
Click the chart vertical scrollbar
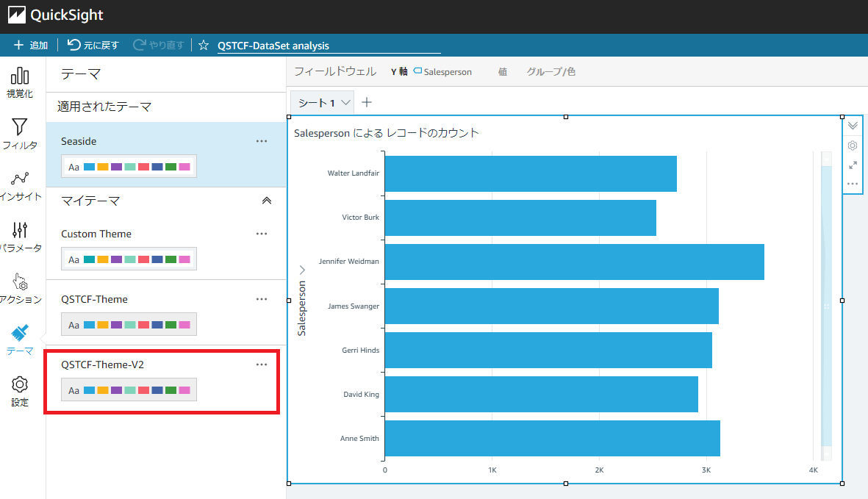pos(826,306)
